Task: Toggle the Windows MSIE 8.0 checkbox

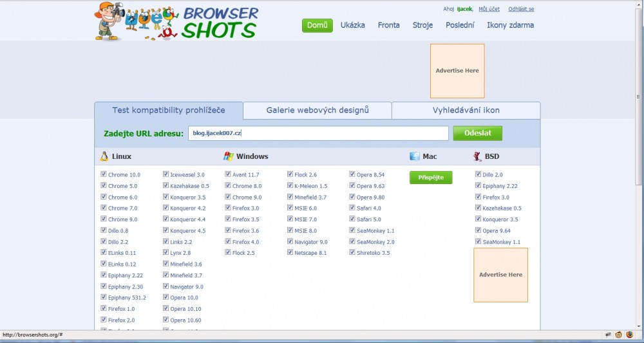Action: pos(290,230)
